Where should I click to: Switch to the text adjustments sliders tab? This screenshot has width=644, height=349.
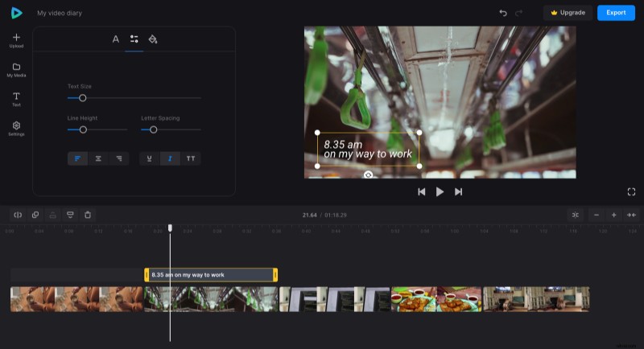click(x=134, y=39)
